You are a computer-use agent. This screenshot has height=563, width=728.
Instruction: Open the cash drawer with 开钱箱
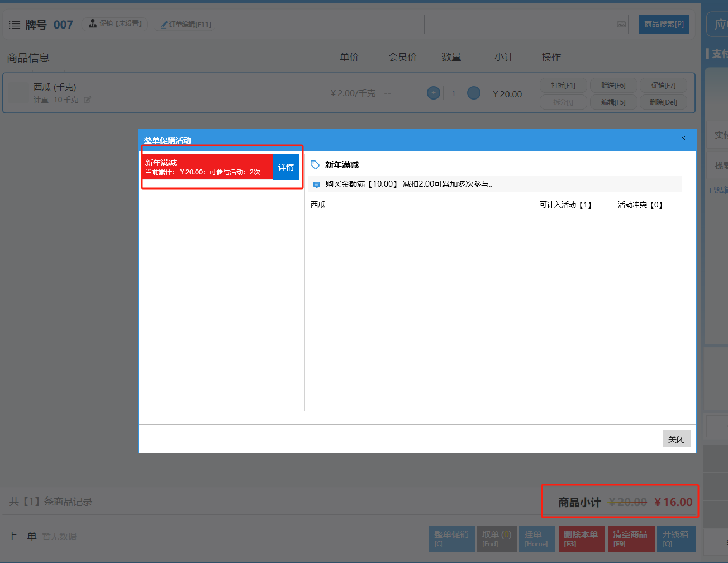pos(675,538)
